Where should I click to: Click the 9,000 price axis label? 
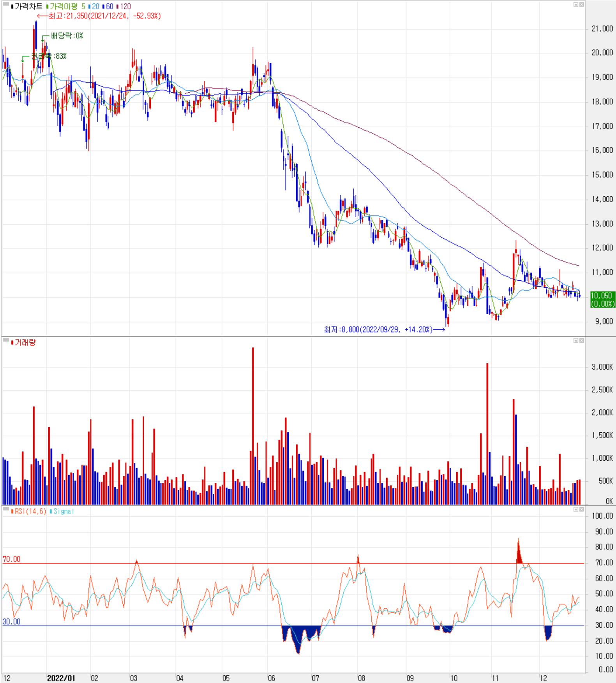[x=604, y=321]
